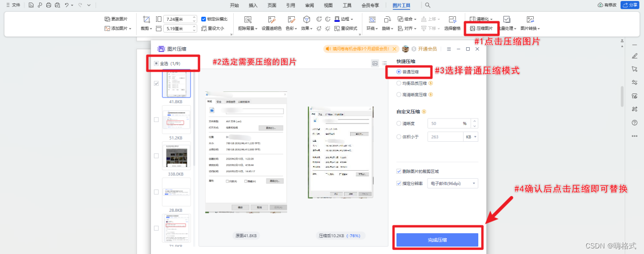Select the 体积小于 radio option

398,137
